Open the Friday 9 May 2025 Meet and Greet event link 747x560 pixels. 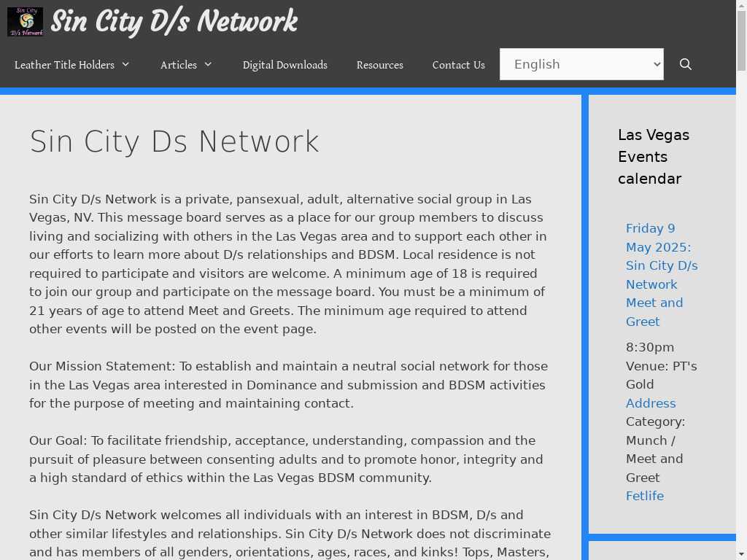coord(662,275)
